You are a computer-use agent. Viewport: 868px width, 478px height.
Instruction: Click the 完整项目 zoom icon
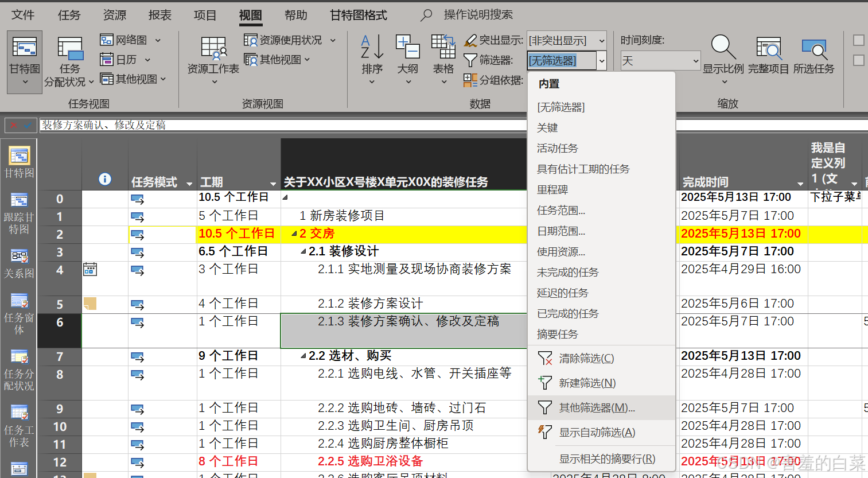tap(769, 48)
